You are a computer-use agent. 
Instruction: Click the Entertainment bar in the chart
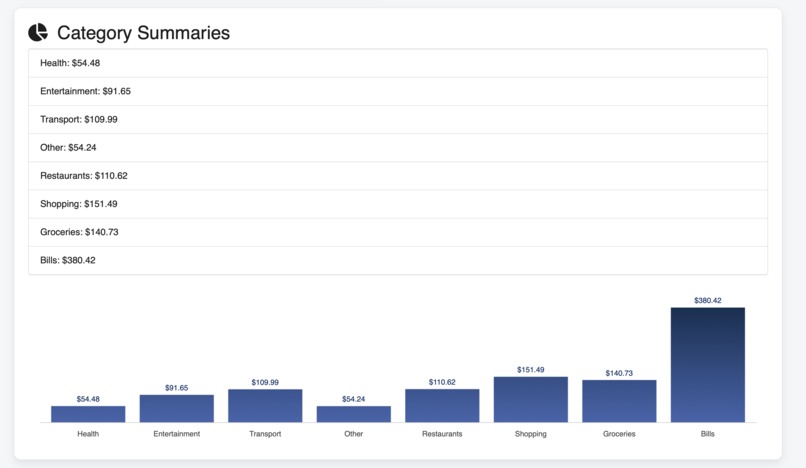[177, 408]
